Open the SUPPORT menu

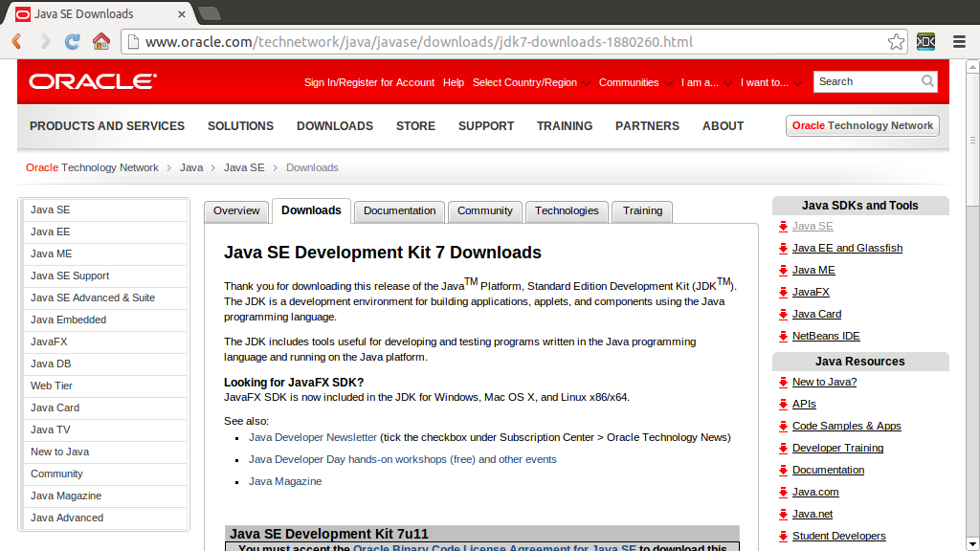click(486, 126)
